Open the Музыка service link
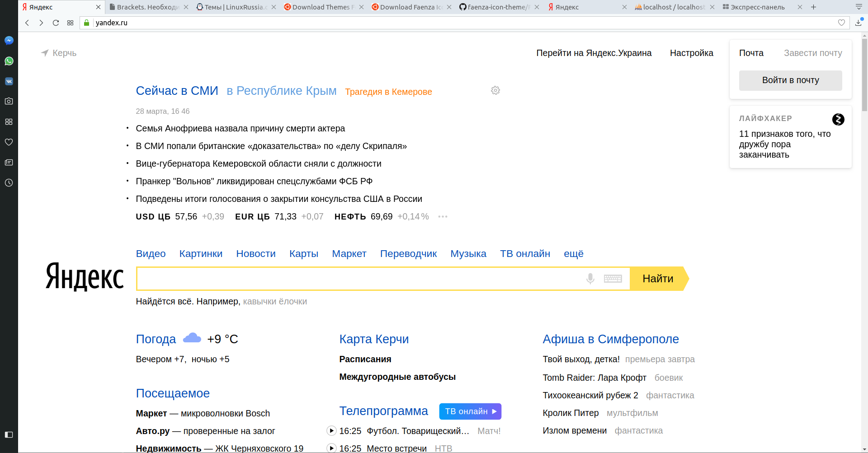This screenshot has height=453, width=868. [x=468, y=254]
